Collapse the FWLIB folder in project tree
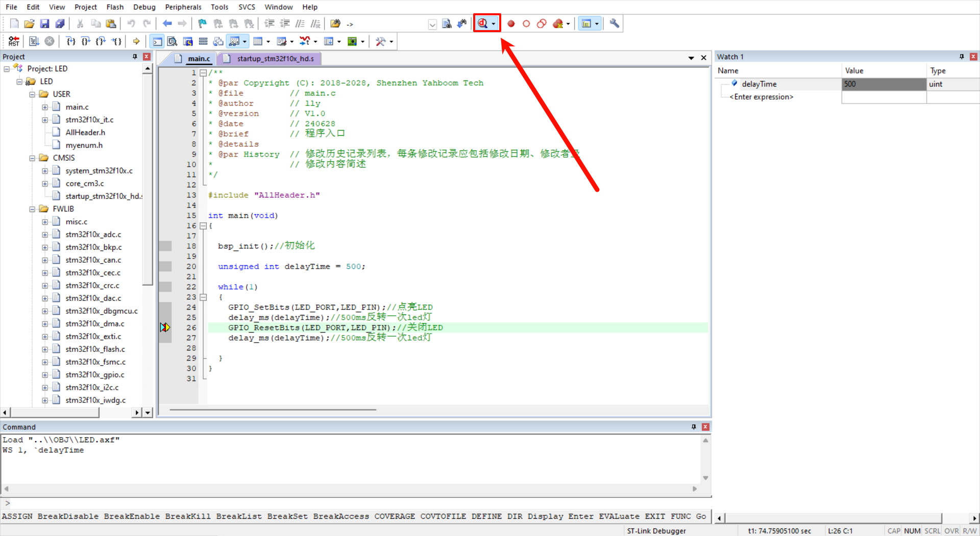Viewport: 980px width, 536px height. click(x=32, y=209)
